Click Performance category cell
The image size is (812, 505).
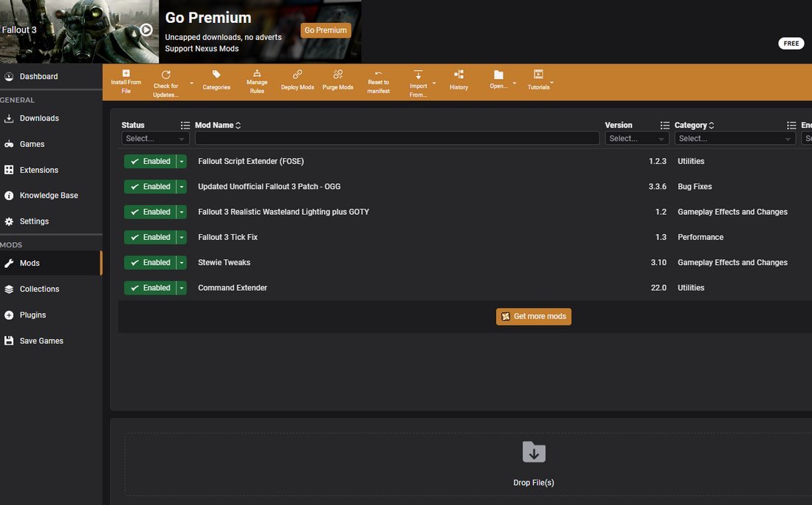tap(701, 237)
